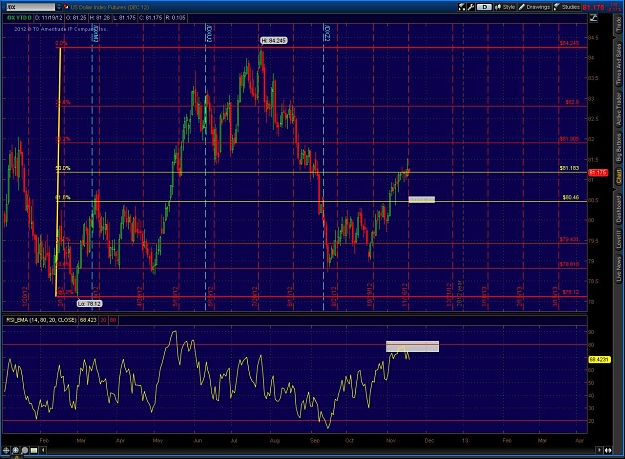This screenshot has height=459, width=625.
Task: Select the $81.183 Fibonacci 50% level label
Action: pos(569,168)
